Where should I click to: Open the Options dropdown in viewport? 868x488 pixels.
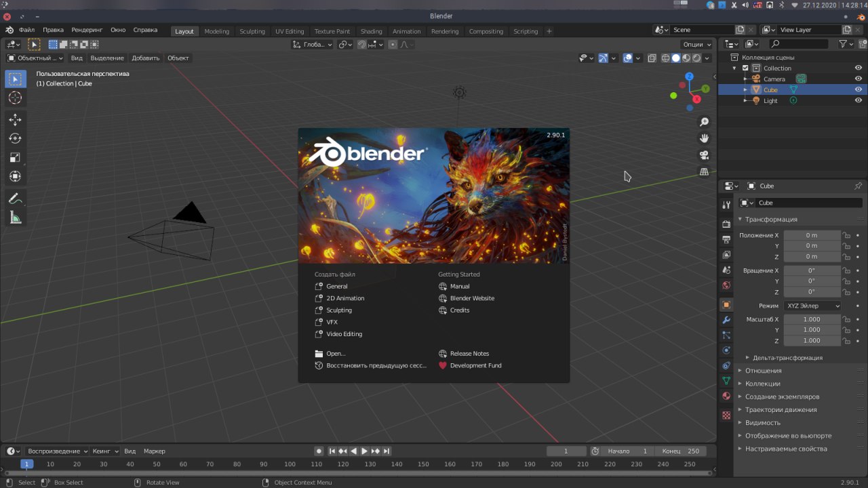696,45
